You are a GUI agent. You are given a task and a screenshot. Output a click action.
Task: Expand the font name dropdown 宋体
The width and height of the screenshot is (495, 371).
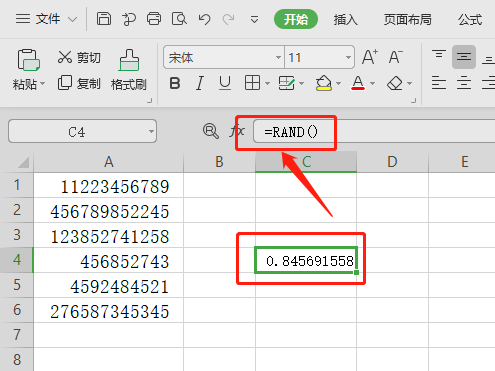tap(278, 57)
